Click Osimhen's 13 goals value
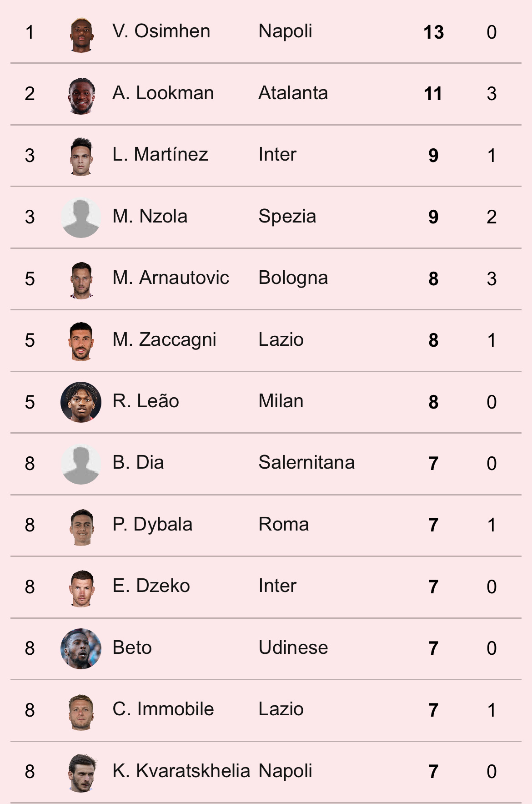Viewport: 532px width, 804px height. tap(433, 32)
